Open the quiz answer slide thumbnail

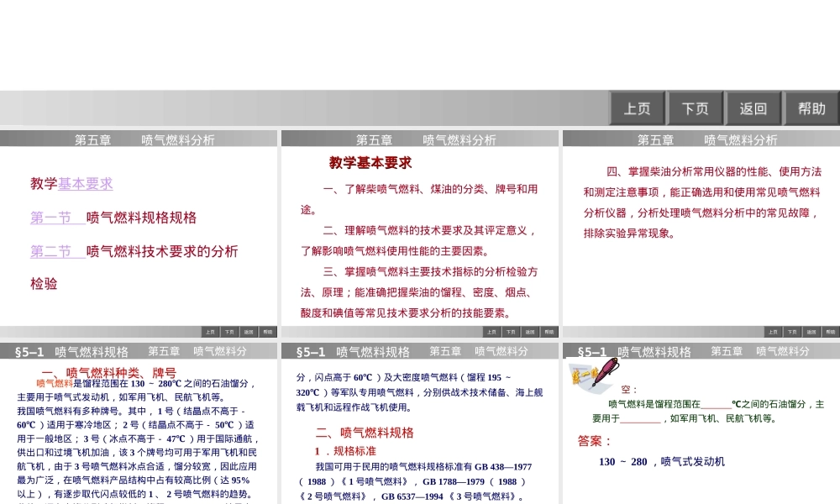click(701, 423)
